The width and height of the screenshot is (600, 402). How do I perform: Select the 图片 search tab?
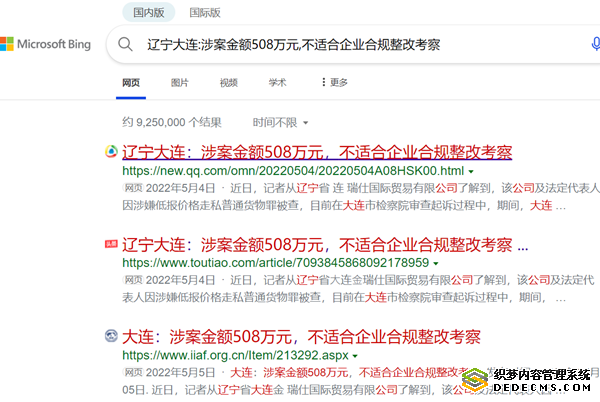tap(180, 82)
